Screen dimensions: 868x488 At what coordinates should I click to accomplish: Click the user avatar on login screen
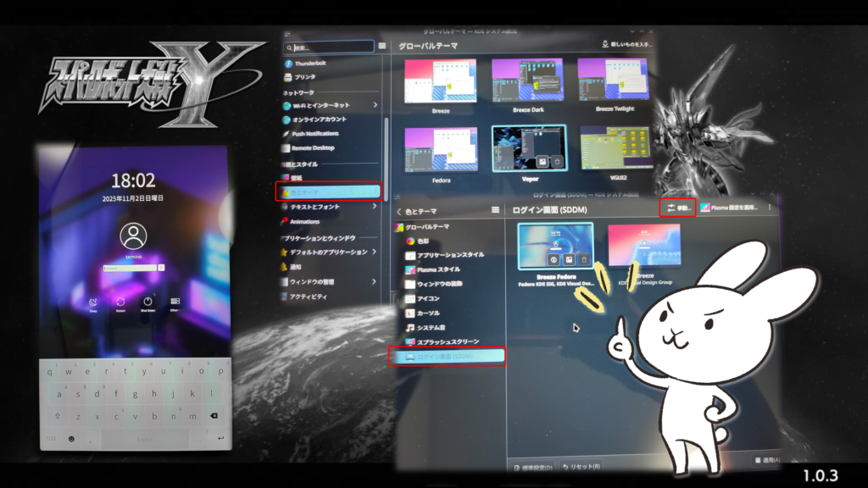(x=133, y=236)
